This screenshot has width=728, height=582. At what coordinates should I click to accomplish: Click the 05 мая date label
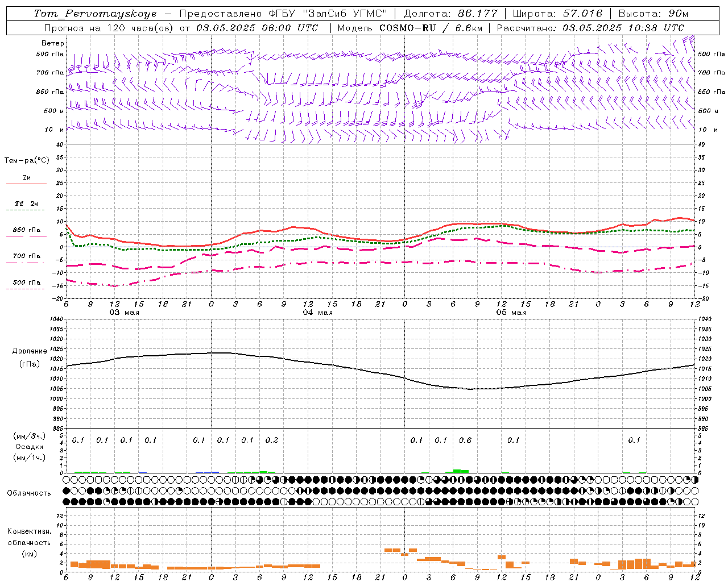click(x=511, y=313)
